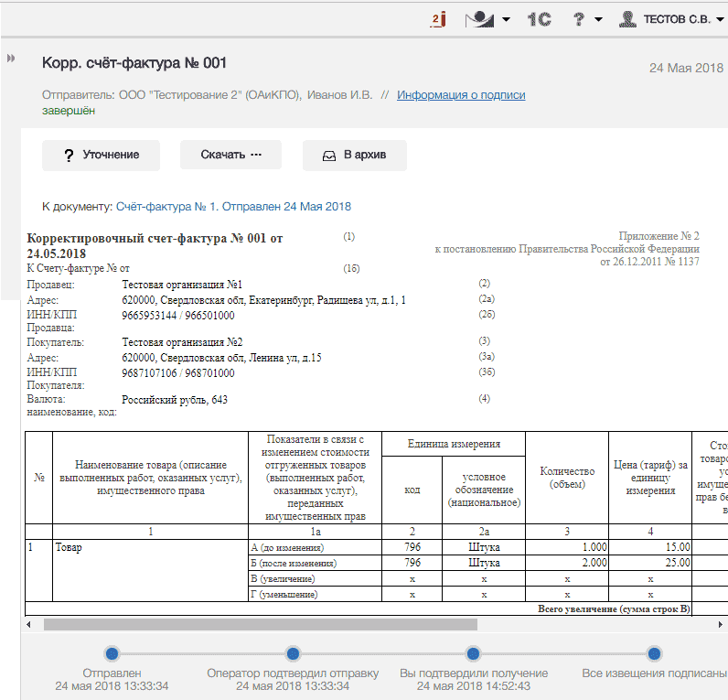Click the left arrow of horizontal scrollbar
This screenshot has height=700, width=728.
tap(28, 625)
